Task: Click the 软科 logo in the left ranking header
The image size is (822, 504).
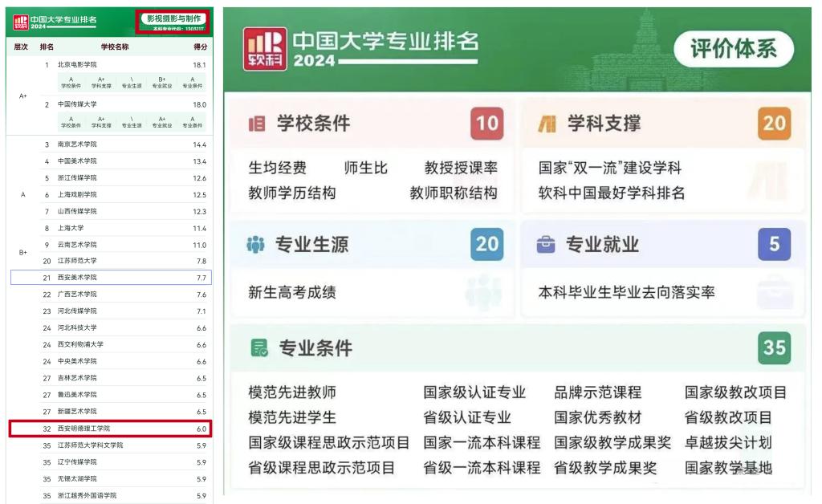Action: point(19,21)
